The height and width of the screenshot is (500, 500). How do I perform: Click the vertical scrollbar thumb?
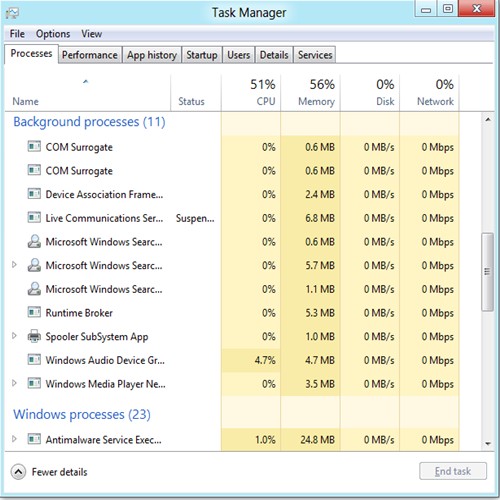(x=487, y=272)
